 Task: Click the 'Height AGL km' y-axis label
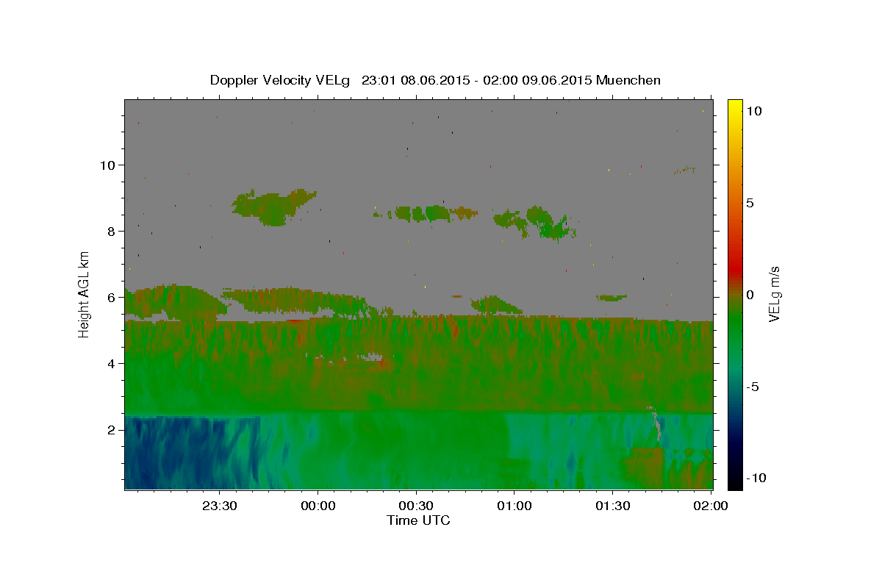84,294
